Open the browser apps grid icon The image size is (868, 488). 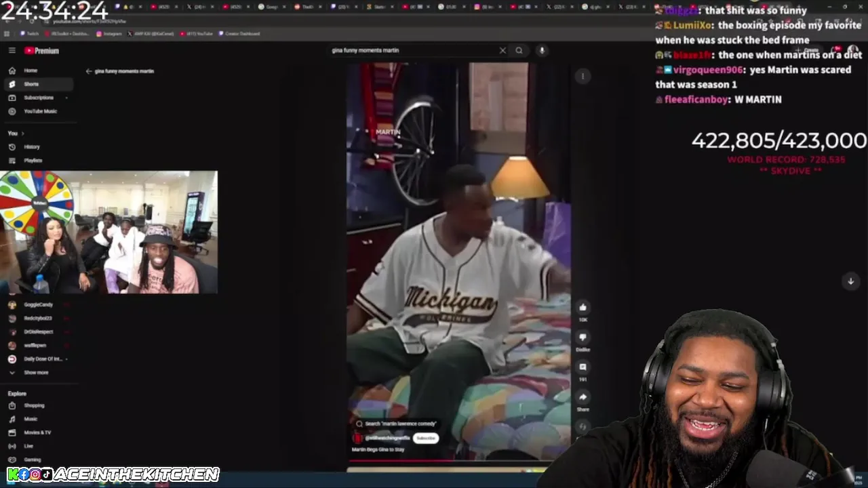tap(7, 33)
